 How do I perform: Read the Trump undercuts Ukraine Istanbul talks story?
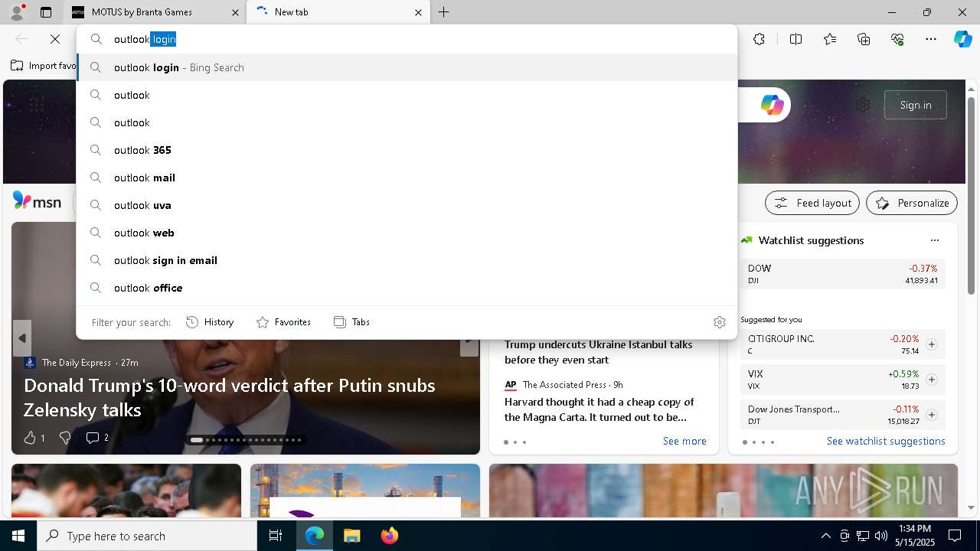click(598, 352)
